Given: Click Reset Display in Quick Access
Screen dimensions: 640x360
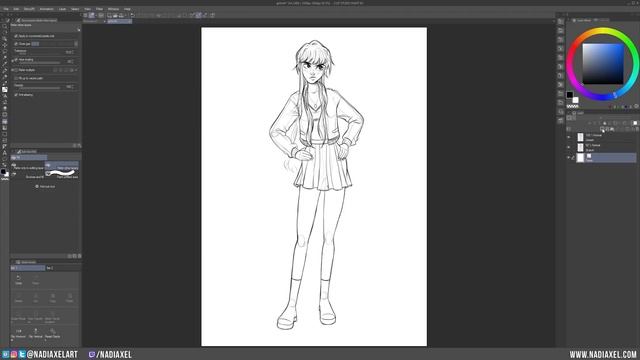Looking at the screenshot, I should (53, 333).
